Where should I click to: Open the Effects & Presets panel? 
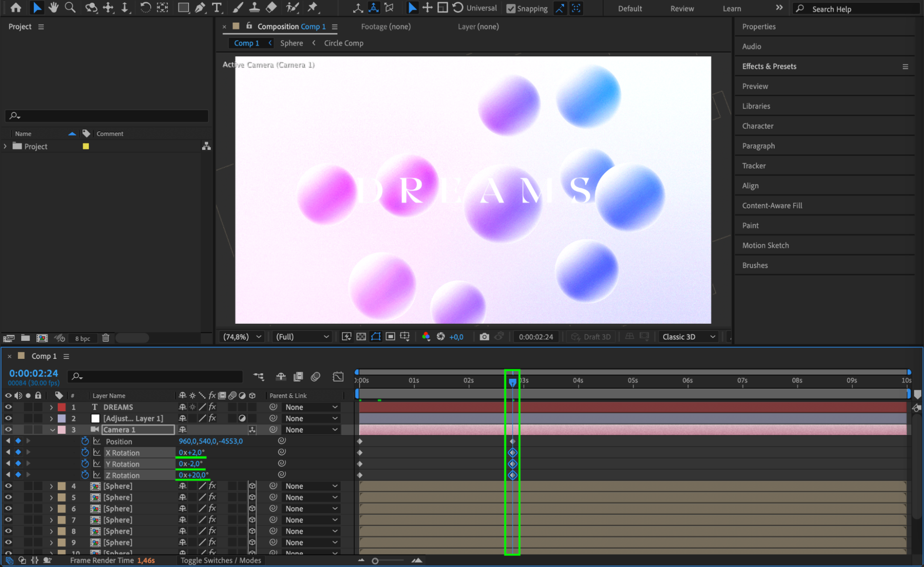pos(769,66)
